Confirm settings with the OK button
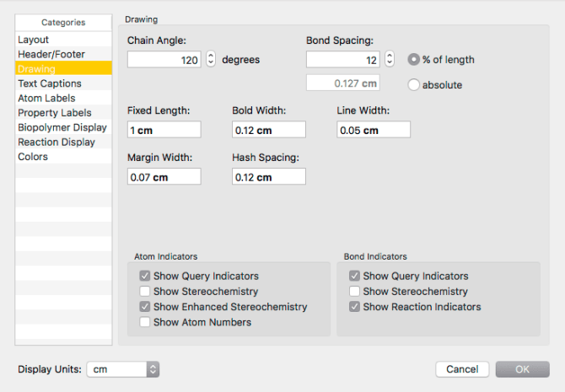Viewport: 565px width, 392px height. click(522, 369)
